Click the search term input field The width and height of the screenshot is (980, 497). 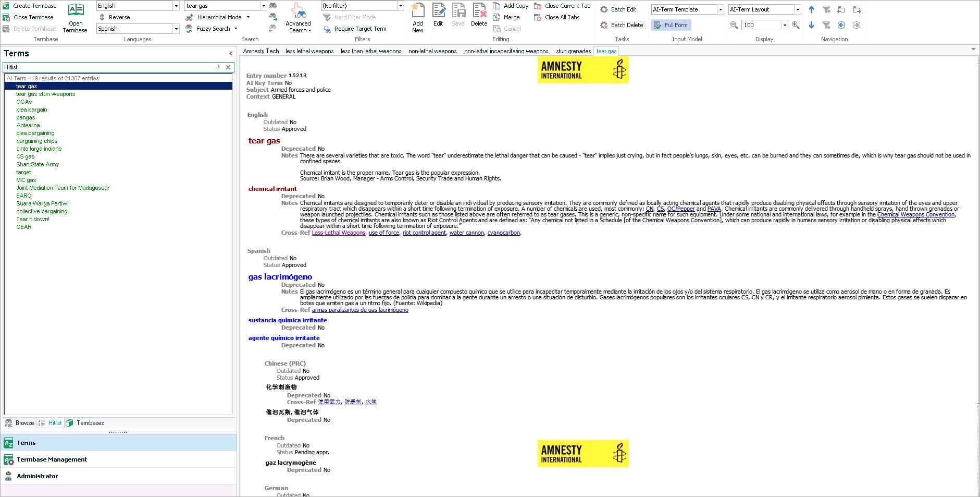click(x=222, y=6)
